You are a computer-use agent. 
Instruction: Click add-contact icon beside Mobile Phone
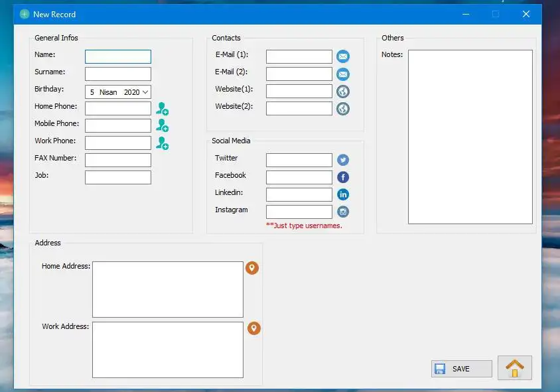pyautogui.click(x=162, y=125)
